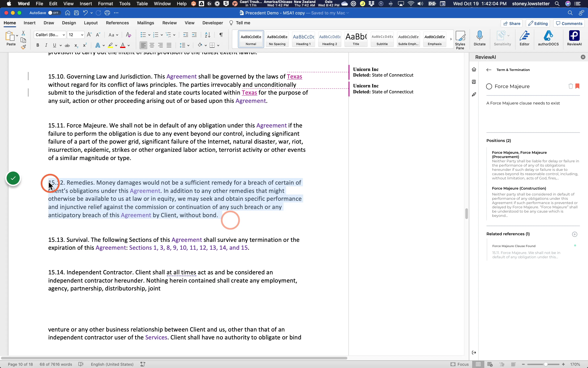The height and width of the screenshot is (368, 588).
Task: Toggle the red bookmark on Force Majeure
Action: [577, 86]
